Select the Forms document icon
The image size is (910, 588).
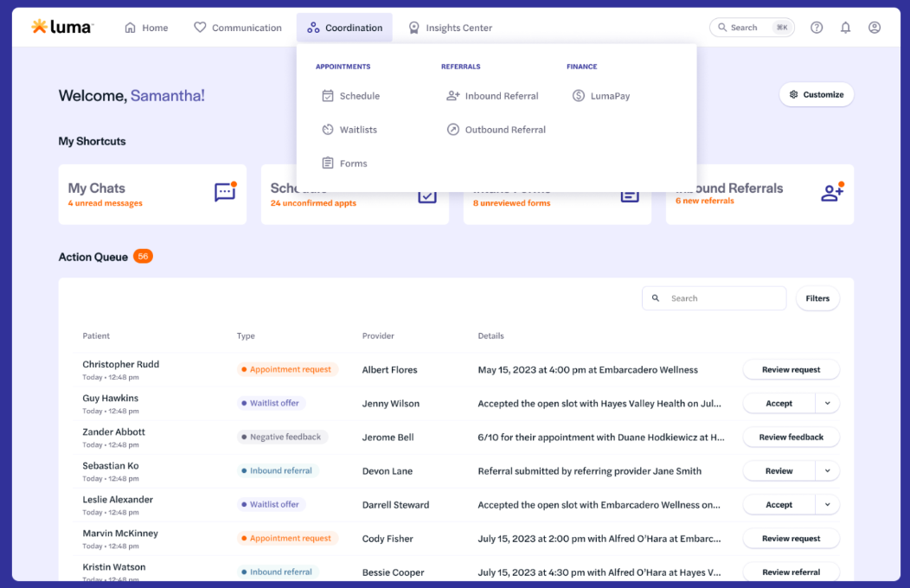point(327,163)
